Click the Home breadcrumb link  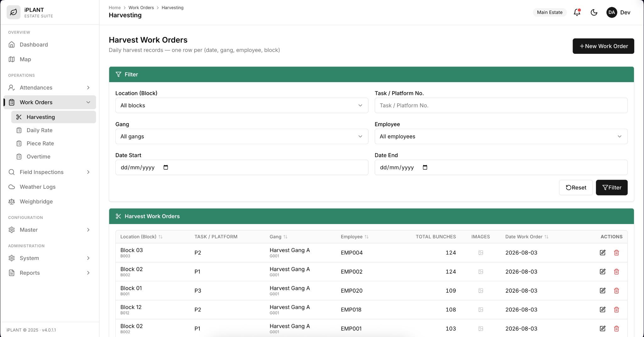click(114, 8)
